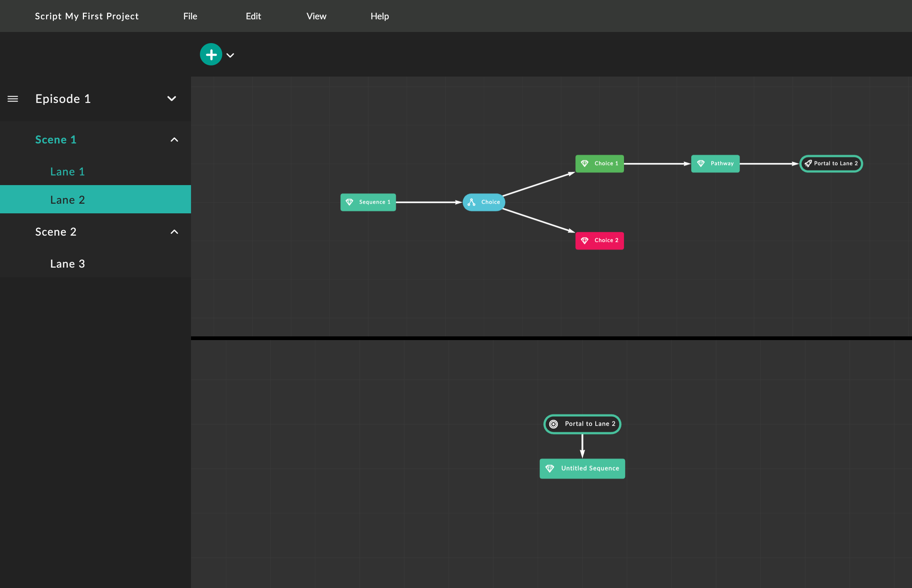Click the diamond icon on Choice 2
912x588 pixels.
(585, 240)
